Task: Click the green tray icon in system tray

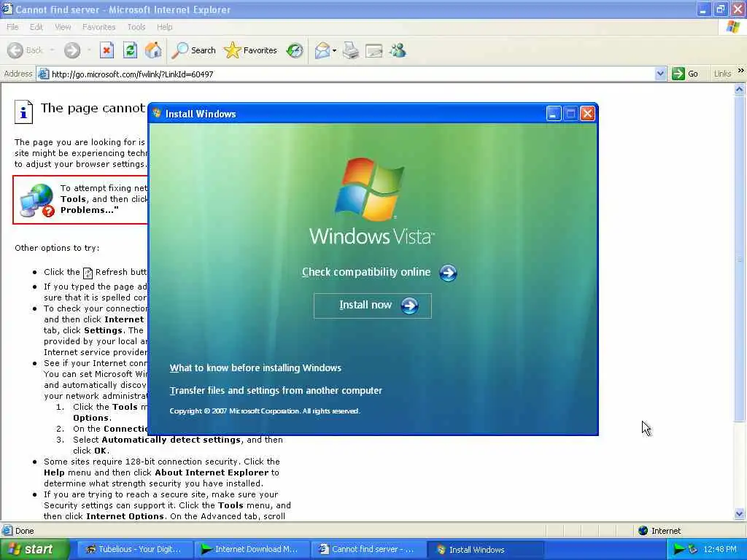Action: (x=678, y=550)
